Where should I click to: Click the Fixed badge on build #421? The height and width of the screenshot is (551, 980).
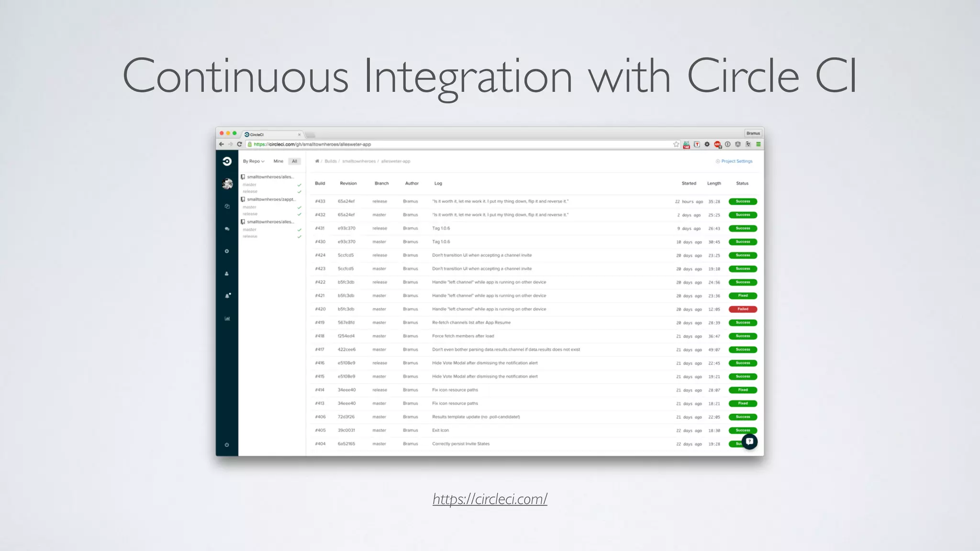743,296
